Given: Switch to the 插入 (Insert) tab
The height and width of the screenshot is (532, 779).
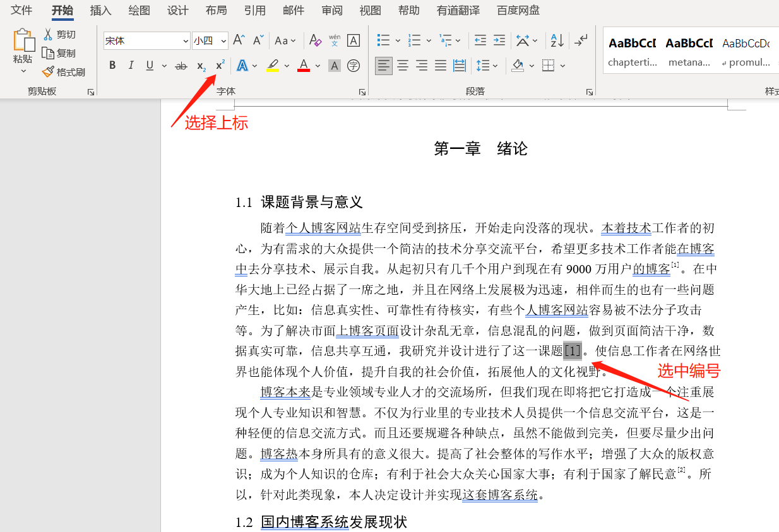Looking at the screenshot, I should [x=100, y=10].
